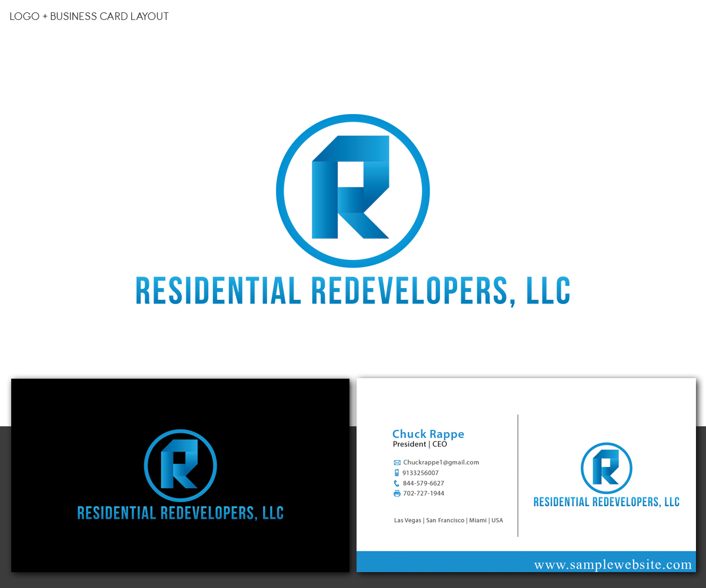Visit the www.samplewebsite.com link
The height and width of the screenshot is (588, 706).
click(613, 564)
